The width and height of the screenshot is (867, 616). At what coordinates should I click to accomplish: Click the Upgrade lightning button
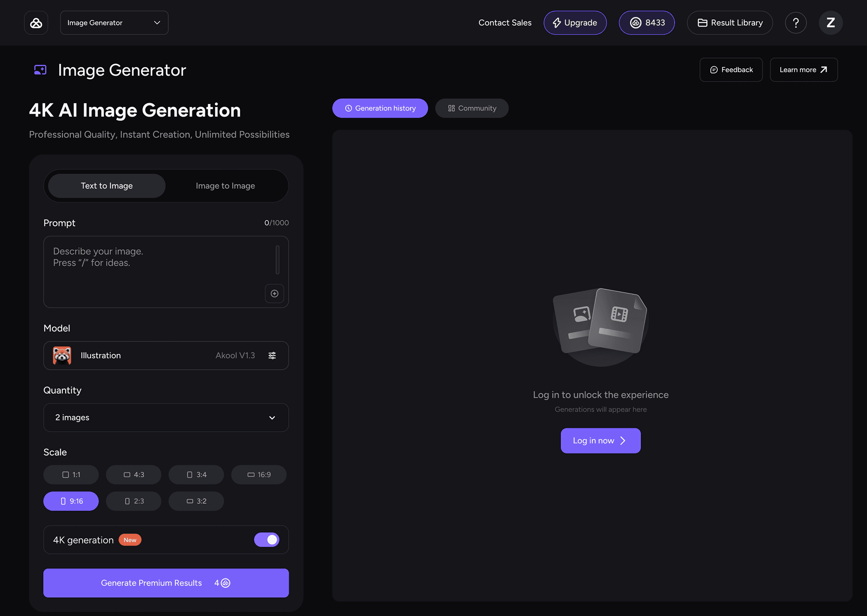pos(575,23)
